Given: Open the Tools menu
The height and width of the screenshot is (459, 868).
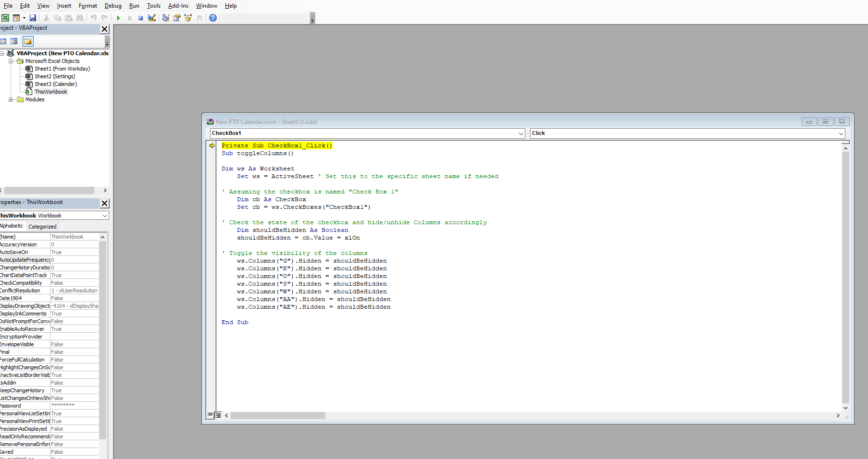Looking at the screenshot, I should [154, 6].
